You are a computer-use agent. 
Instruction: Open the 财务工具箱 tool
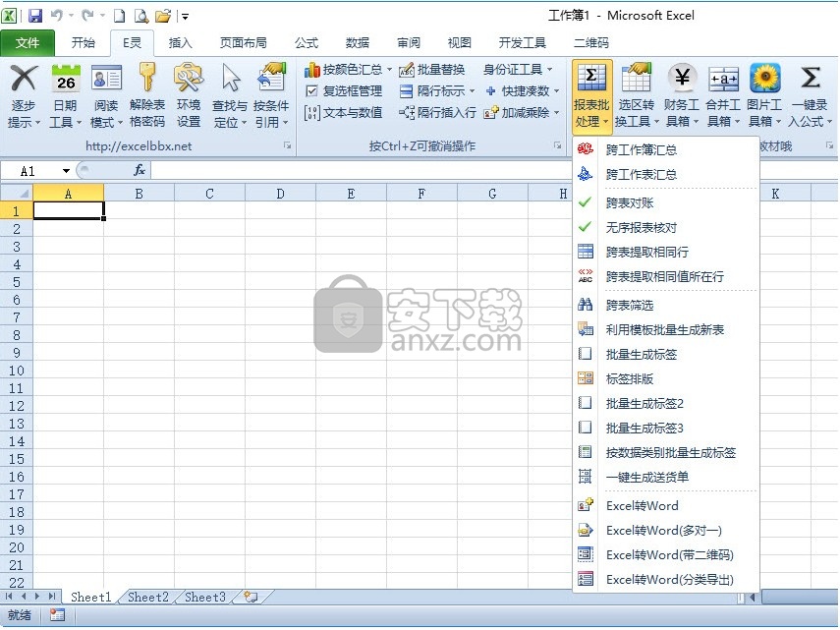(682, 96)
